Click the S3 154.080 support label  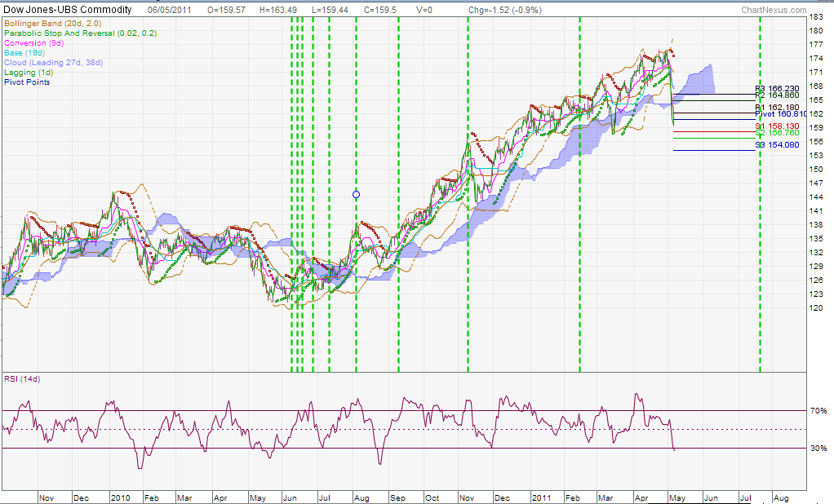point(777,144)
